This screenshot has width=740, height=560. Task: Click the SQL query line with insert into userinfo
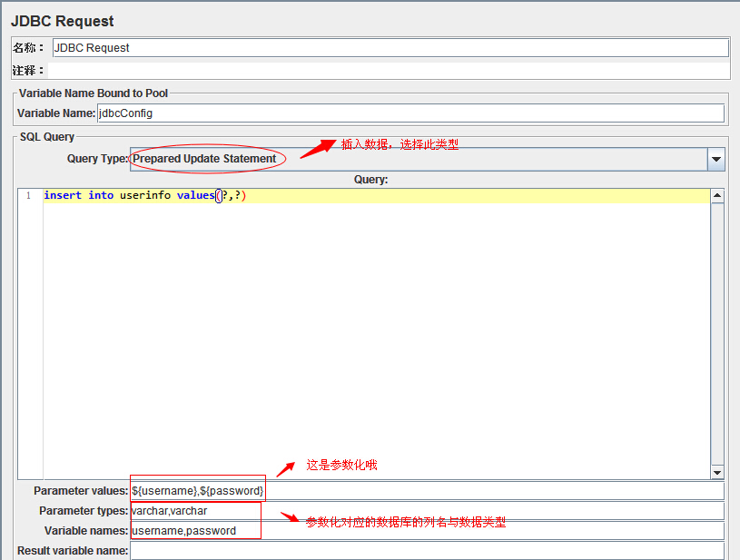tap(377, 195)
